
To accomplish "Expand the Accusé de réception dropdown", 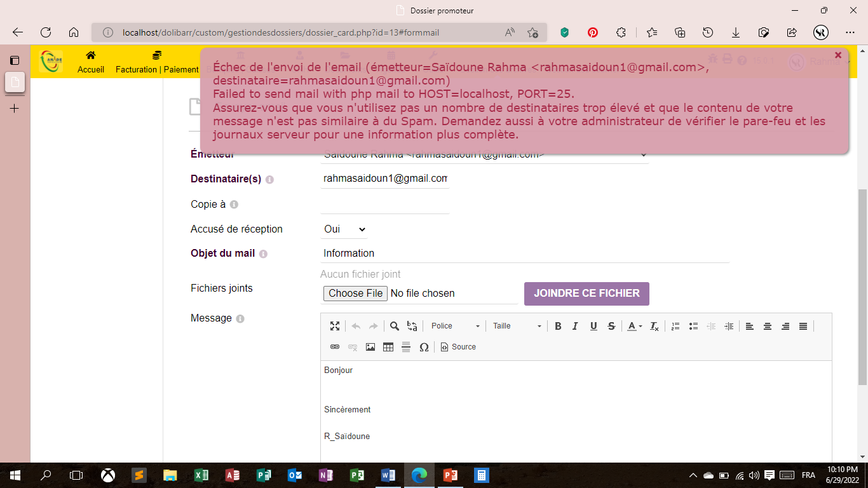I will [x=344, y=229].
